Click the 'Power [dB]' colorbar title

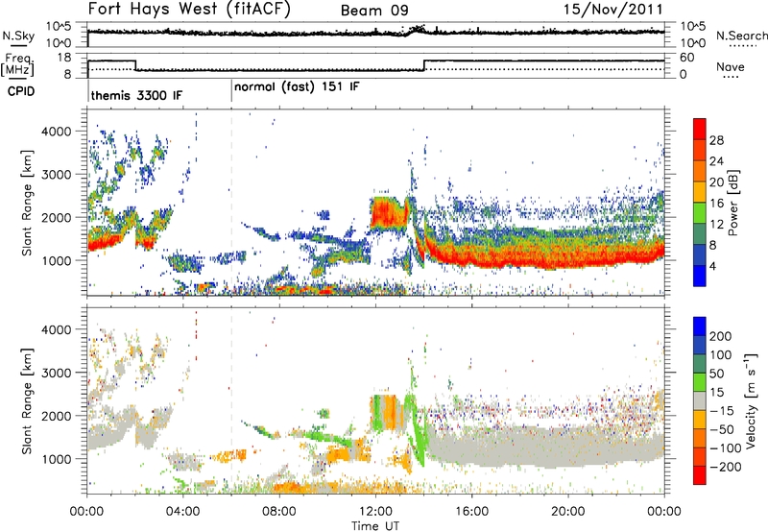click(732, 203)
